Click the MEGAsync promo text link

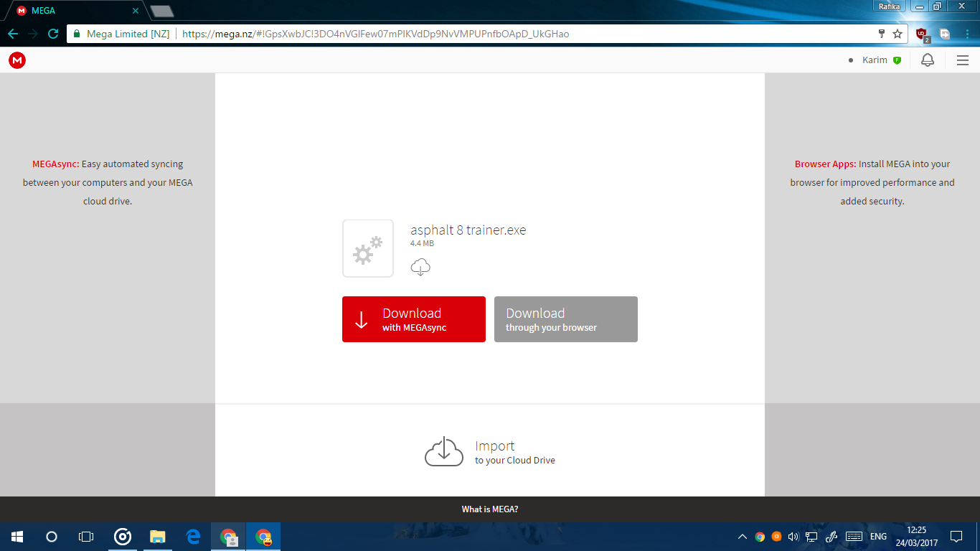56,164
